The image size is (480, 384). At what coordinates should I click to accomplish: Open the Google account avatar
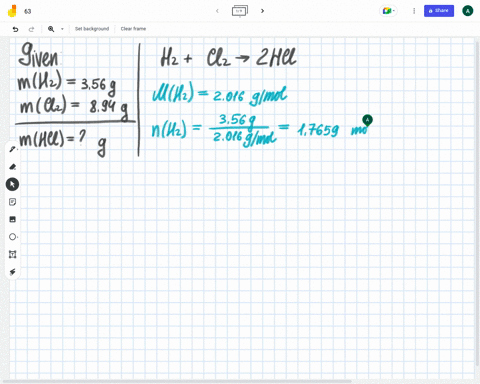tap(468, 11)
